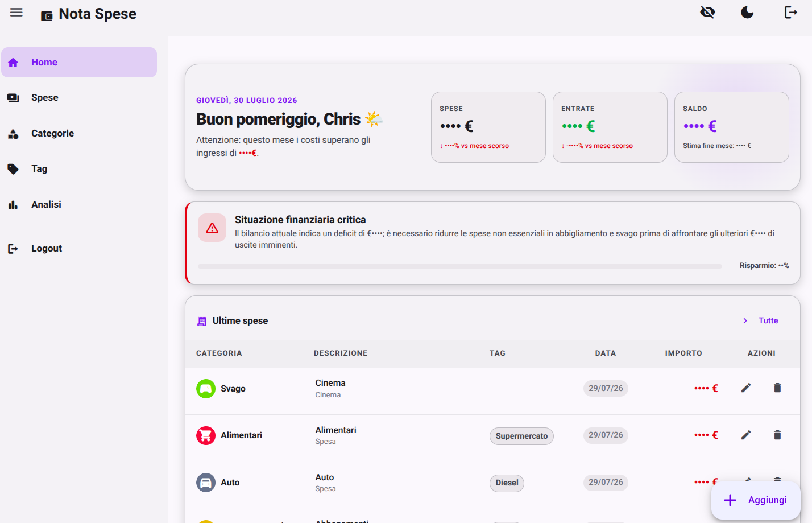Edit the Cinema expense with the pencil

tap(746, 388)
